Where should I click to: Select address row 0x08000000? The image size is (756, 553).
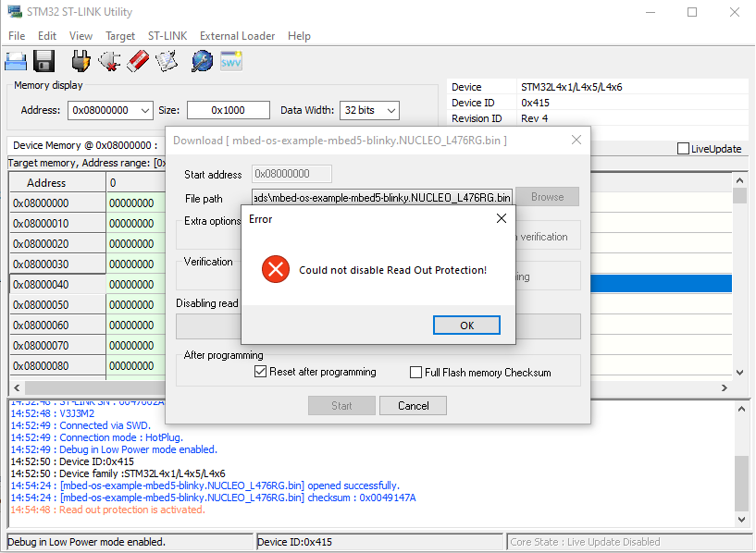click(x=57, y=203)
